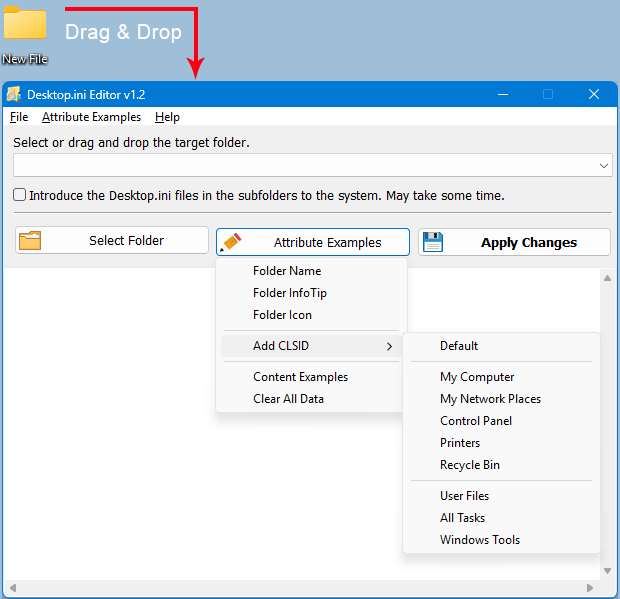Click the Desktop.ini Editor title bar icon

15,95
